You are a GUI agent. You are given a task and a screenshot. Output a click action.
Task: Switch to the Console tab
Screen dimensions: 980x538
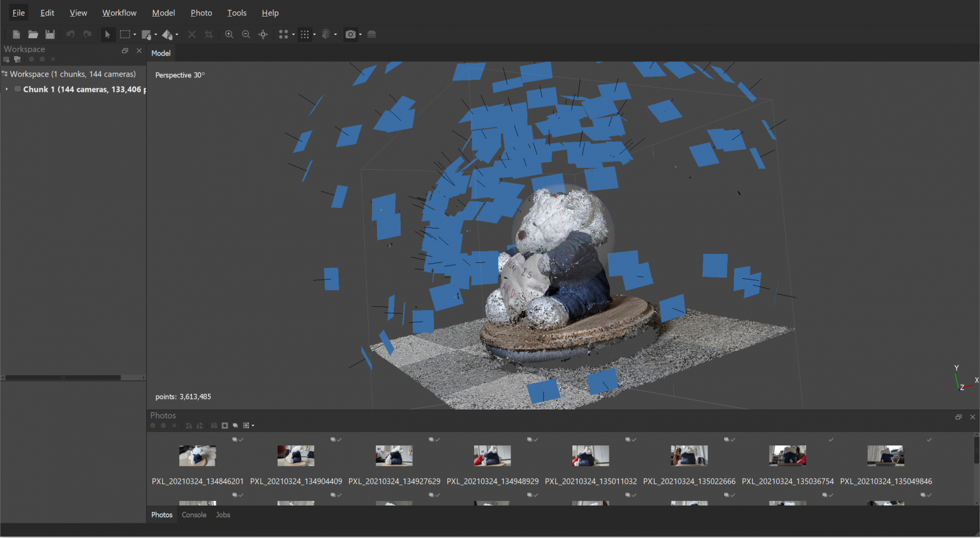point(194,514)
